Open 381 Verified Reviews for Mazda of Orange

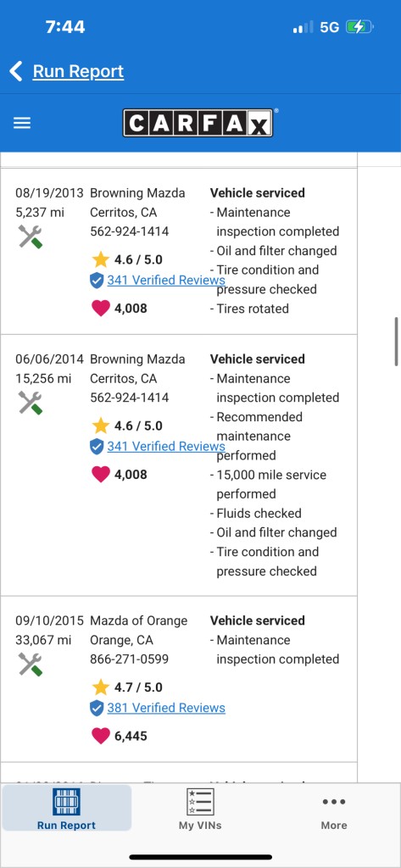pos(166,708)
